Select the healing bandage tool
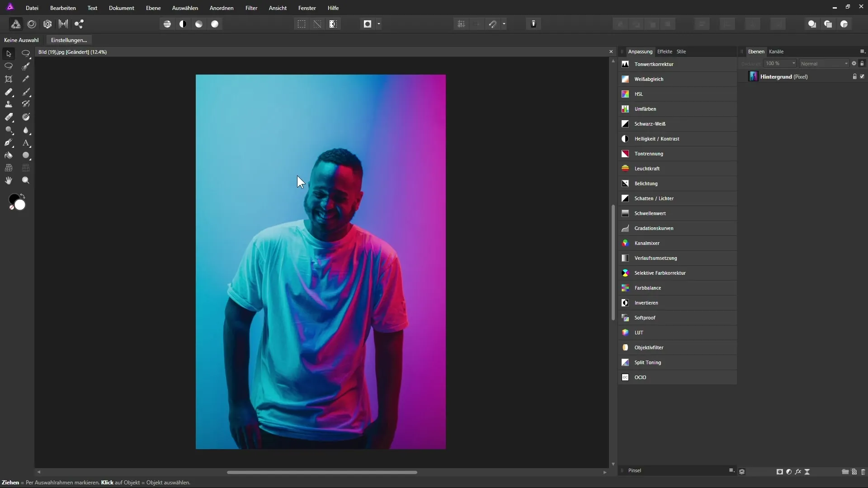Viewport: 868px width, 488px height. pos(9,92)
